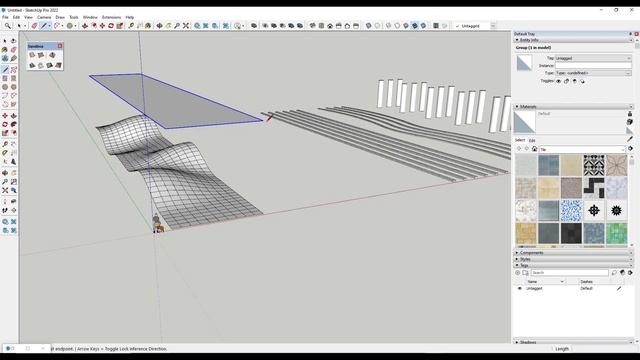Select the Tape Measure tool in top toolbar
This screenshot has width=640, height=360.
coord(131,26)
